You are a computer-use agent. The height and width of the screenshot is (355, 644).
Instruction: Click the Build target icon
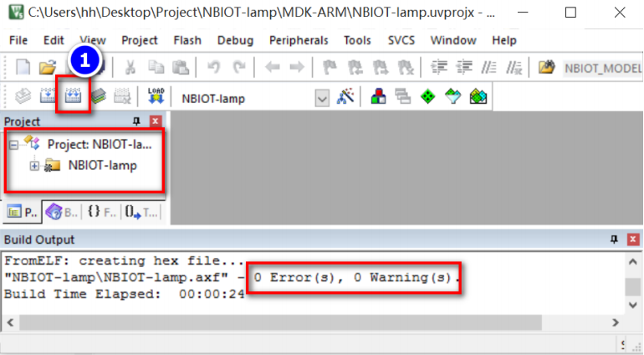tap(48, 96)
